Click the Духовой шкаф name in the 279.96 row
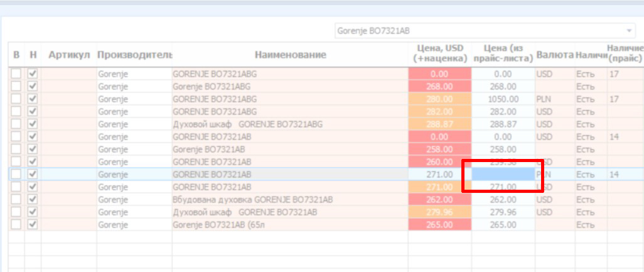The width and height of the screenshot is (644, 272). (x=245, y=212)
